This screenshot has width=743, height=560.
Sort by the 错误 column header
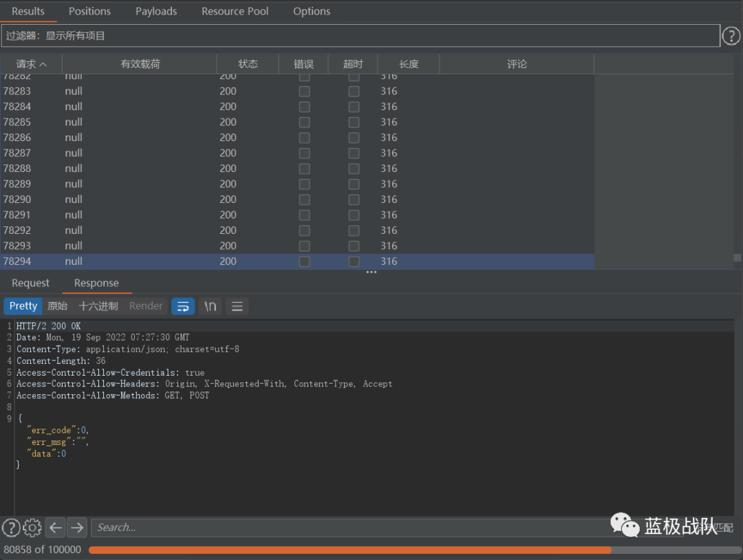[303, 64]
